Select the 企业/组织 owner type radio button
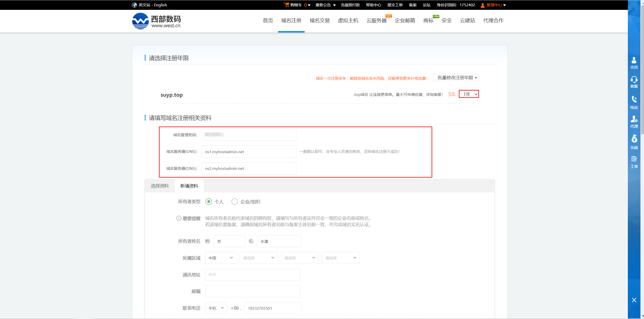 click(x=234, y=202)
